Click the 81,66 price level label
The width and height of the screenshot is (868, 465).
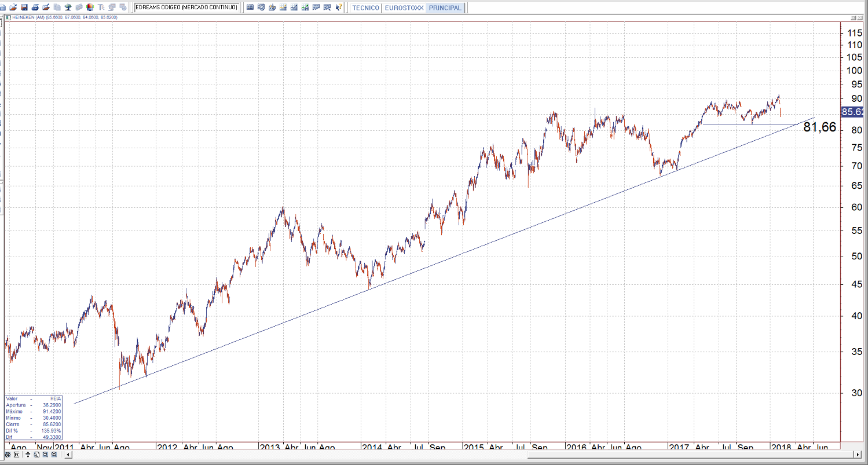click(819, 127)
